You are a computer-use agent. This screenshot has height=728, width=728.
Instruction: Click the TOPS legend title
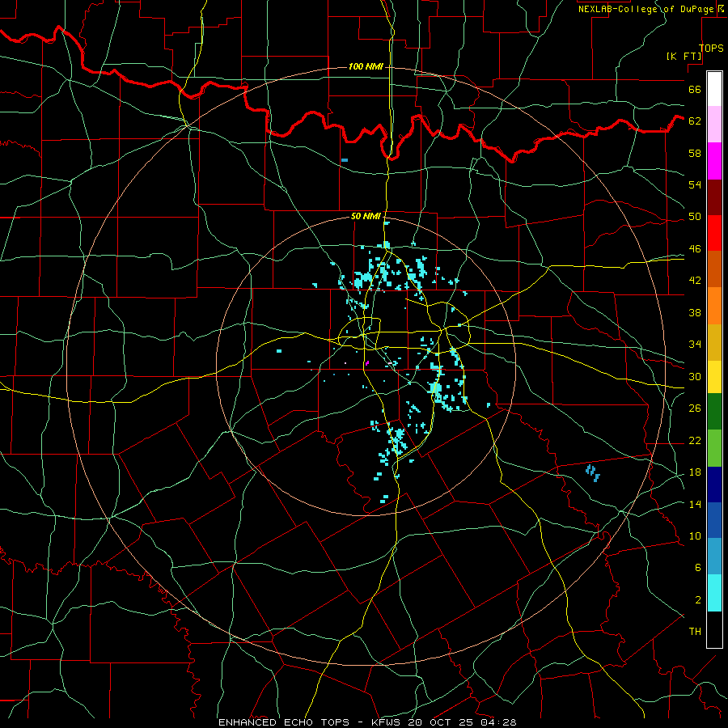(711, 49)
